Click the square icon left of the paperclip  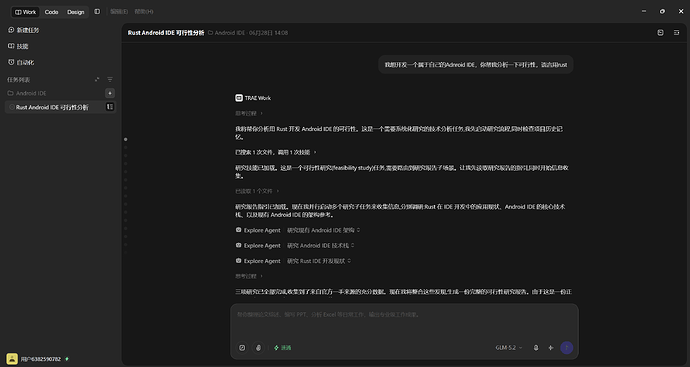[x=242, y=348]
